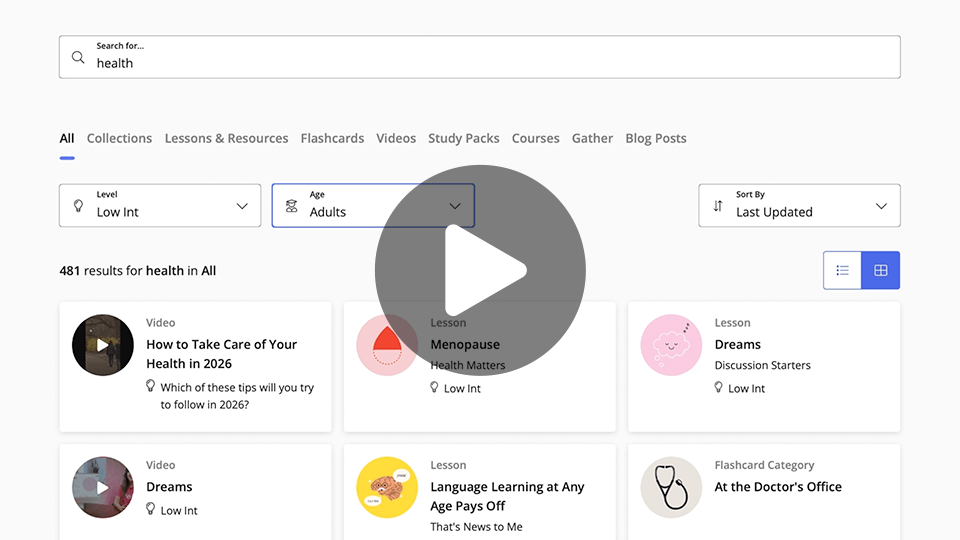Click lightbulb icon in Dreams lesson card

[x=719, y=388]
